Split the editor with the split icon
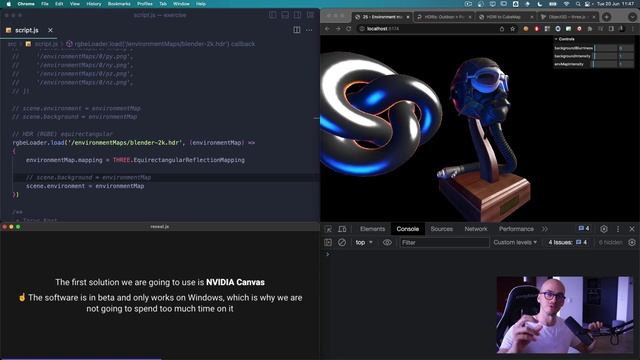 pyautogui.click(x=297, y=30)
